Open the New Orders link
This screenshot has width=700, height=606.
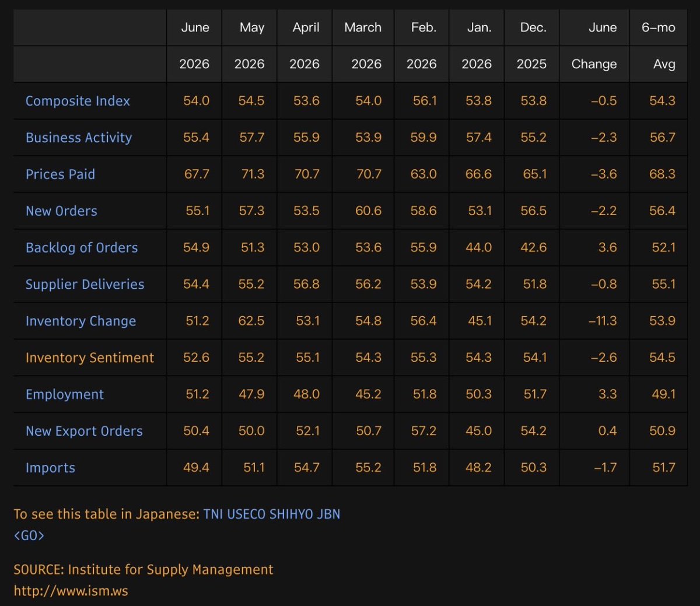click(61, 211)
